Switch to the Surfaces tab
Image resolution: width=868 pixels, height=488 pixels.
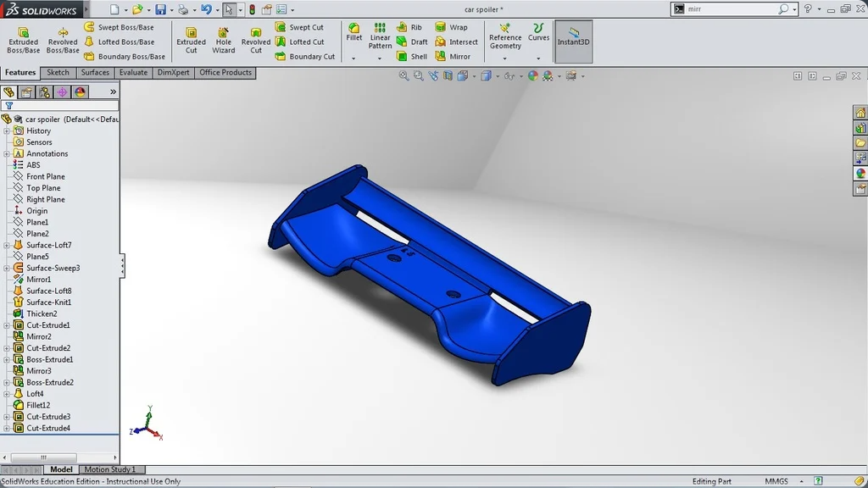[x=95, y=72]
